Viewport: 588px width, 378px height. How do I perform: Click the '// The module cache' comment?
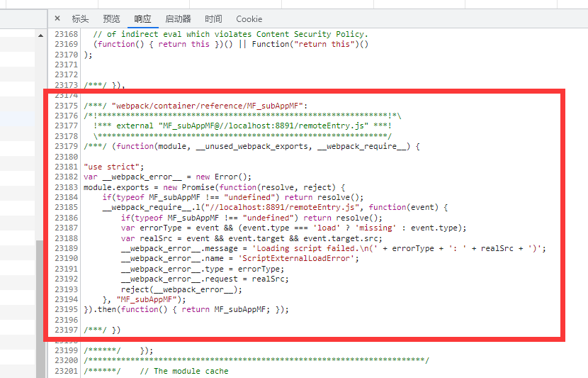coord(184,371)
